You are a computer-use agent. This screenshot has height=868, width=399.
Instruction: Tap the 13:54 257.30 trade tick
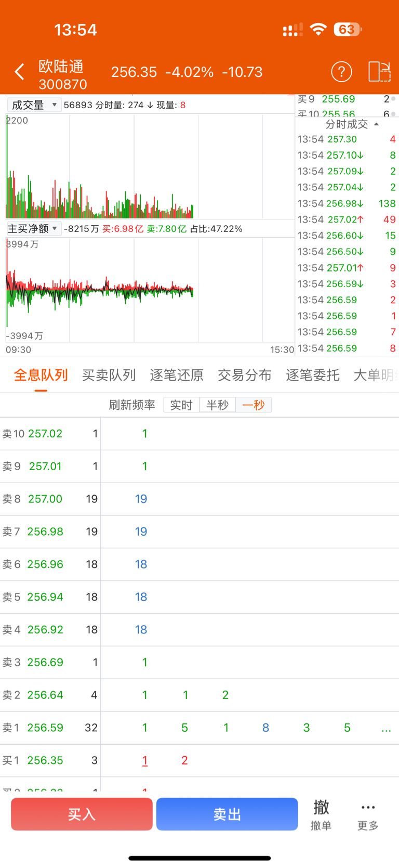[x=347, y=139]
